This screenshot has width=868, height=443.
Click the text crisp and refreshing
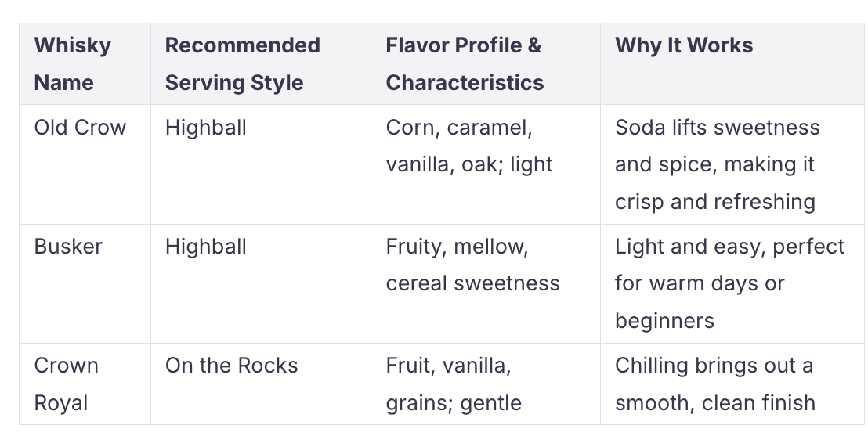coord(714,202)
